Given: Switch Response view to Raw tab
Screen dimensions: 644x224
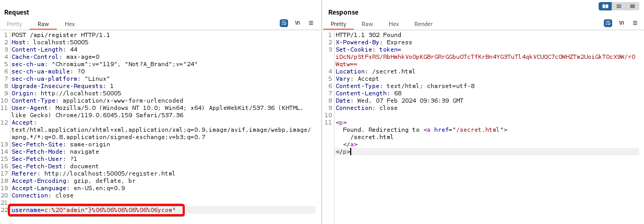Looking at the screenshot, I should (x=367, y=24).
